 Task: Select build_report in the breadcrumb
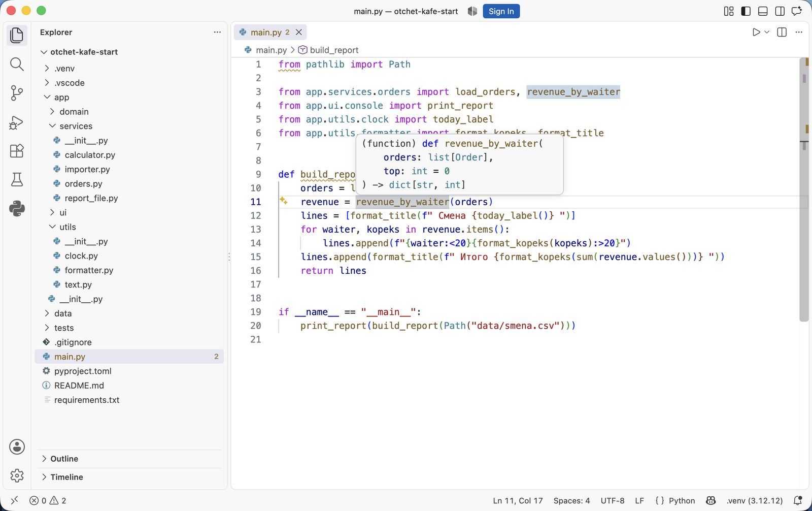point(334,50)
